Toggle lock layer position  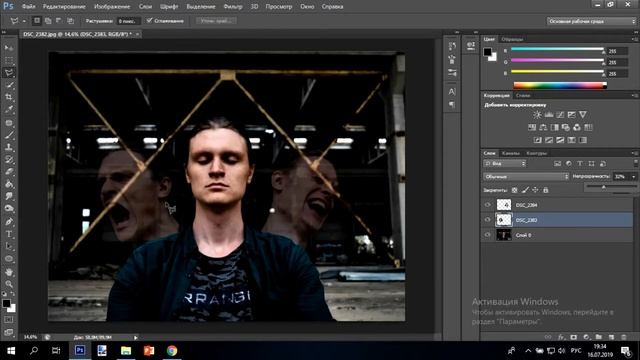(535, 190)
